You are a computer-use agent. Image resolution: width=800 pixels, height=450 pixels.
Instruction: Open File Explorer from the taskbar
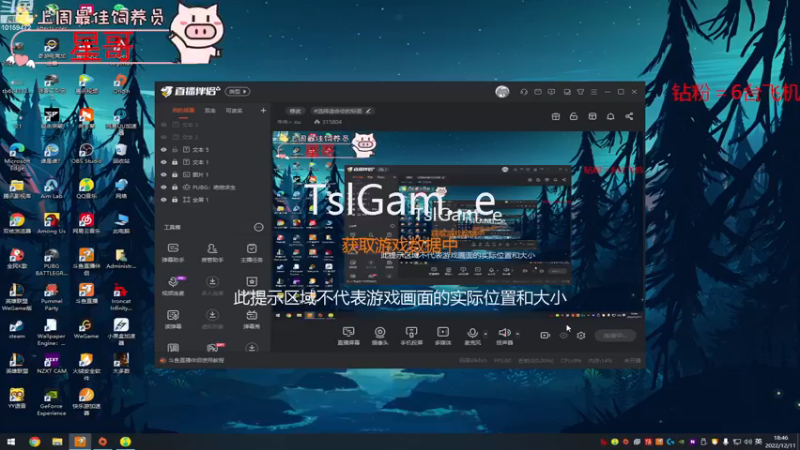pyautogui.click(x=57, y=441)
